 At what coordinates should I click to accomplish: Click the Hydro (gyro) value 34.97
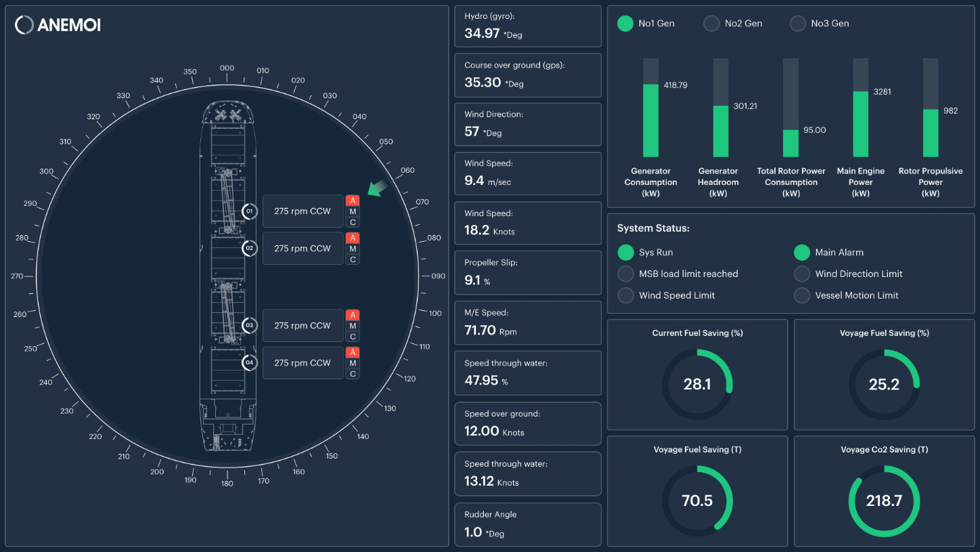tap(482, 33)
